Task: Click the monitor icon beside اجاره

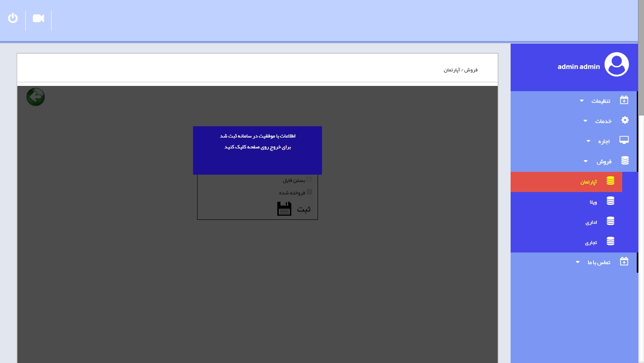Action: pyautogui.click(x=624, y=140)
